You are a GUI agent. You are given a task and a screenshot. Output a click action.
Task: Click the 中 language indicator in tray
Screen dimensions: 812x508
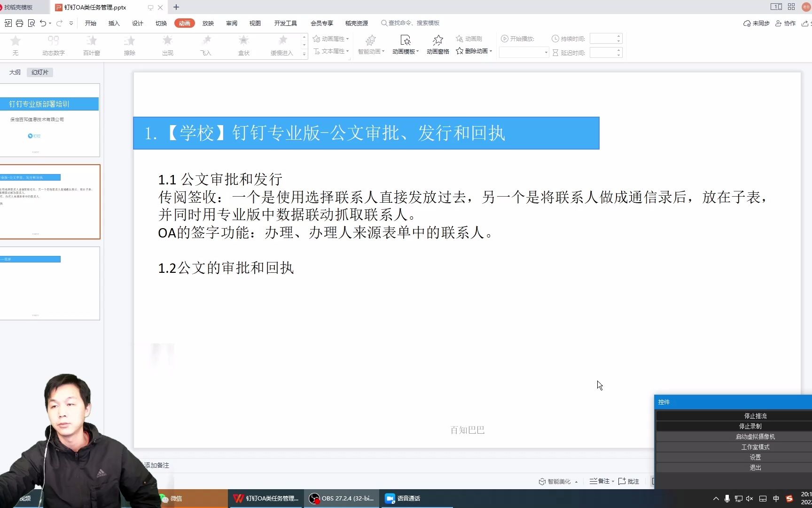click(x=776, y=499)
